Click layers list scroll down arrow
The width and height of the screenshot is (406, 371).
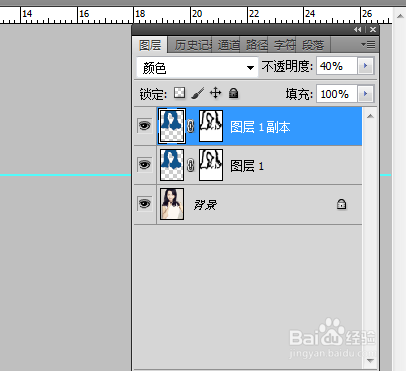point(370,361)
